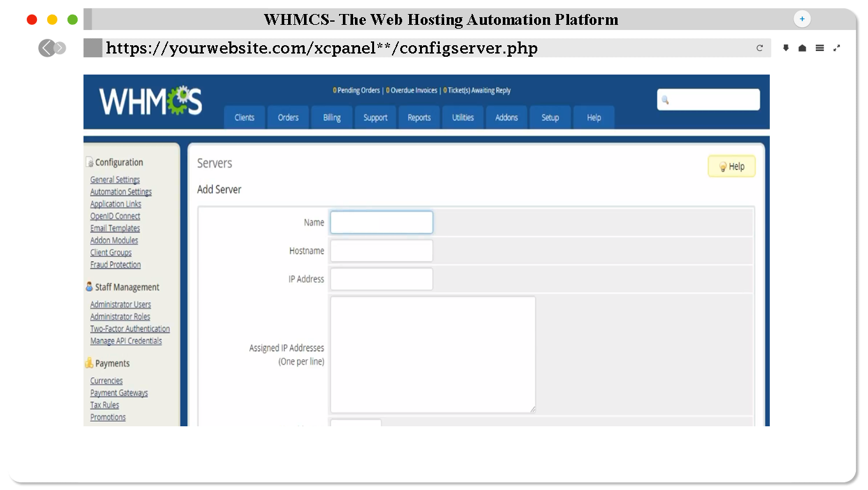Open Currencies link
This screenshot has width=868, height=490.
tap(106, 380)
